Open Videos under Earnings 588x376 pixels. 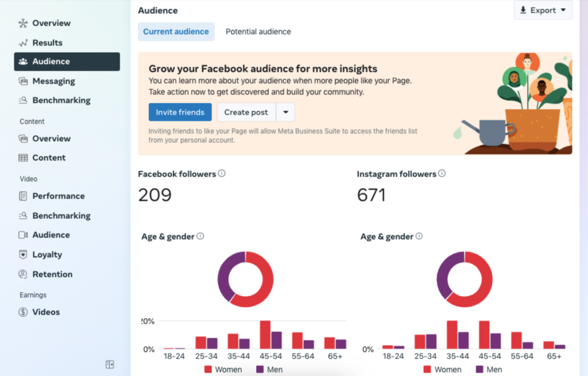click(46, 312)
